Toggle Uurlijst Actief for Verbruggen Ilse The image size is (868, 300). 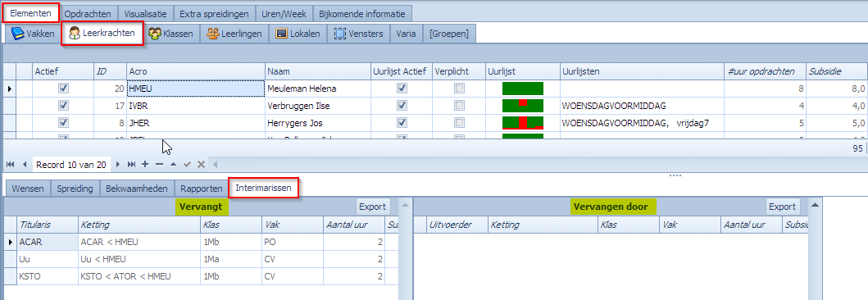(402, 105)
